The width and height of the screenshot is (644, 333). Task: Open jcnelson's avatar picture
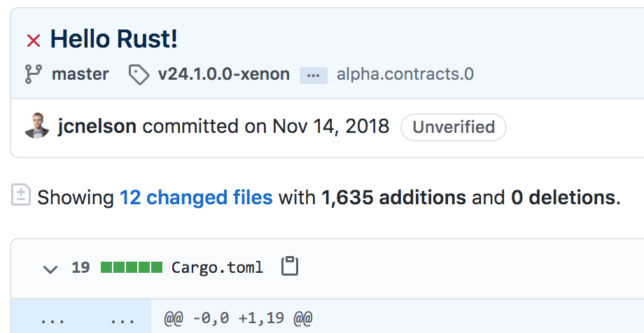[x=37, y=126]
